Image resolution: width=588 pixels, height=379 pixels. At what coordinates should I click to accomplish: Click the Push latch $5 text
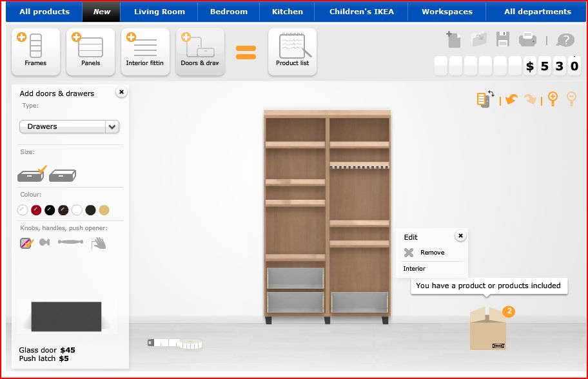[43, 358]
